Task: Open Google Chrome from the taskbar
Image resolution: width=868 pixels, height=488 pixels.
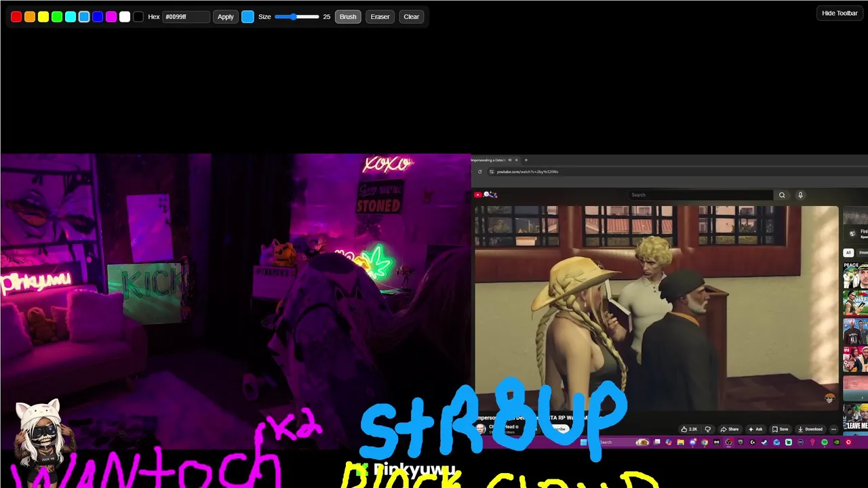Action: 705,443
